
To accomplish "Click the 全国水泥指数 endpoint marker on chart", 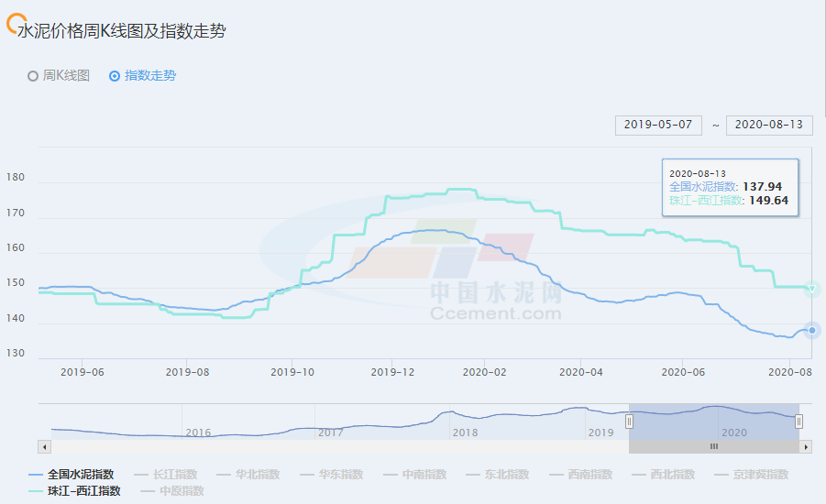I will point(812,330).
